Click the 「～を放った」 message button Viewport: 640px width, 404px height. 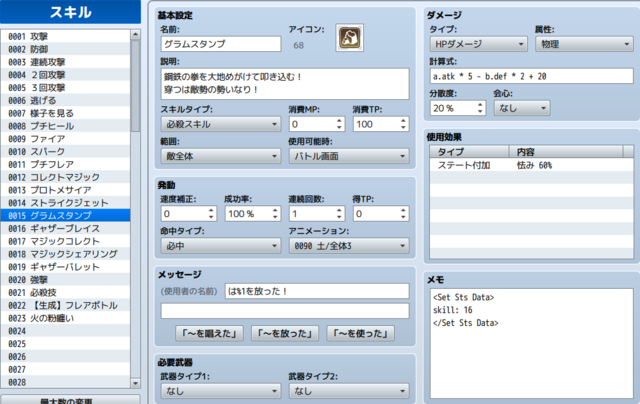coord(285,333)
